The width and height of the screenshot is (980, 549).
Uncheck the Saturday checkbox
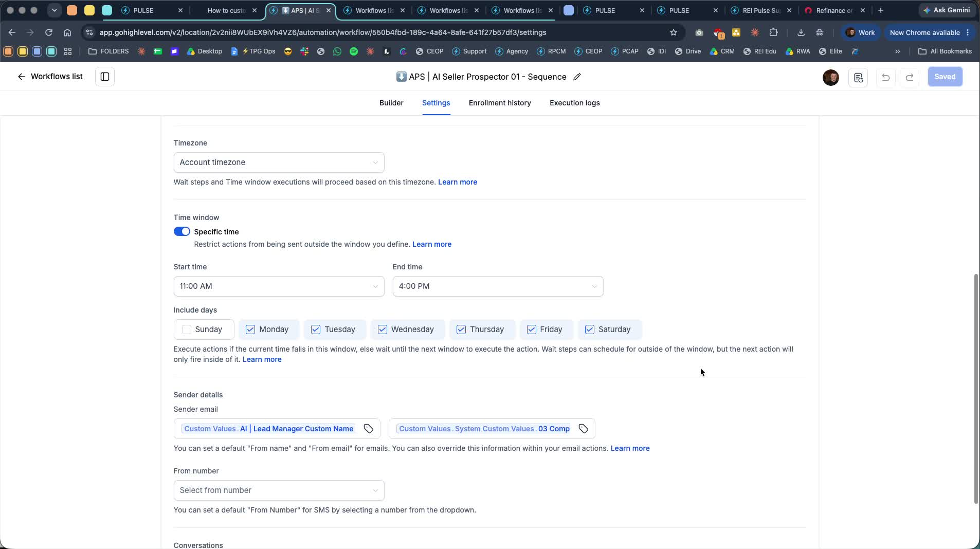tap(590, 330)
